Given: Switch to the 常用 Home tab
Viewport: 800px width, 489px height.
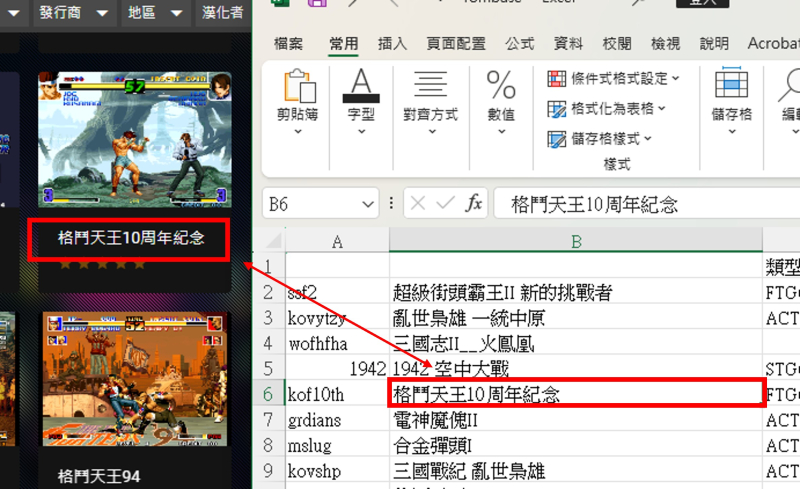Looking at the screenshot, I should pyautogui.click(x=343, y=44).
